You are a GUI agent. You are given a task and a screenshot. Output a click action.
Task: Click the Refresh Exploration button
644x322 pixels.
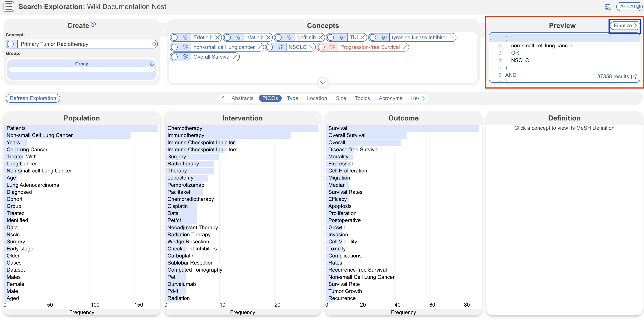[x=33, y=98]
